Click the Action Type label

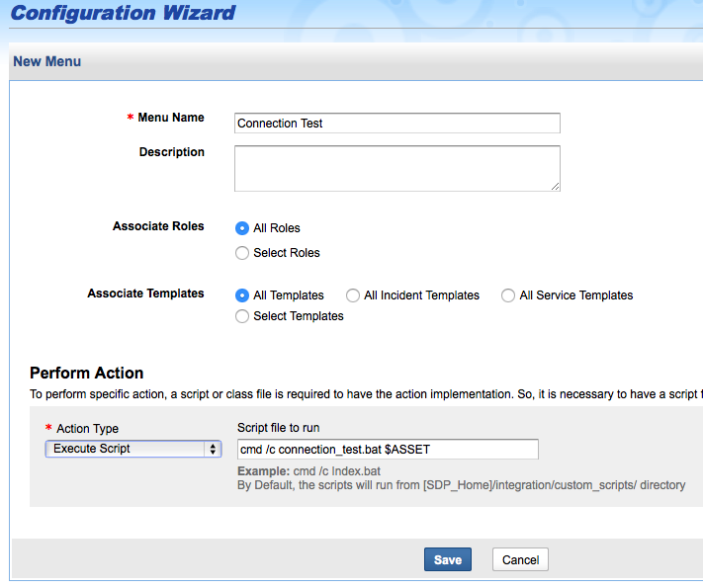87,429
